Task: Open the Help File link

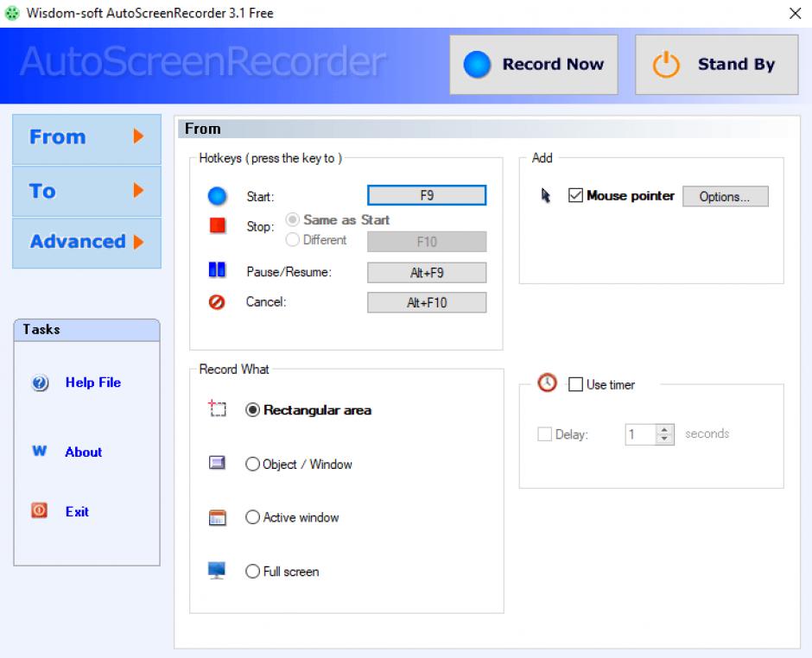Action: click(93, 383)
